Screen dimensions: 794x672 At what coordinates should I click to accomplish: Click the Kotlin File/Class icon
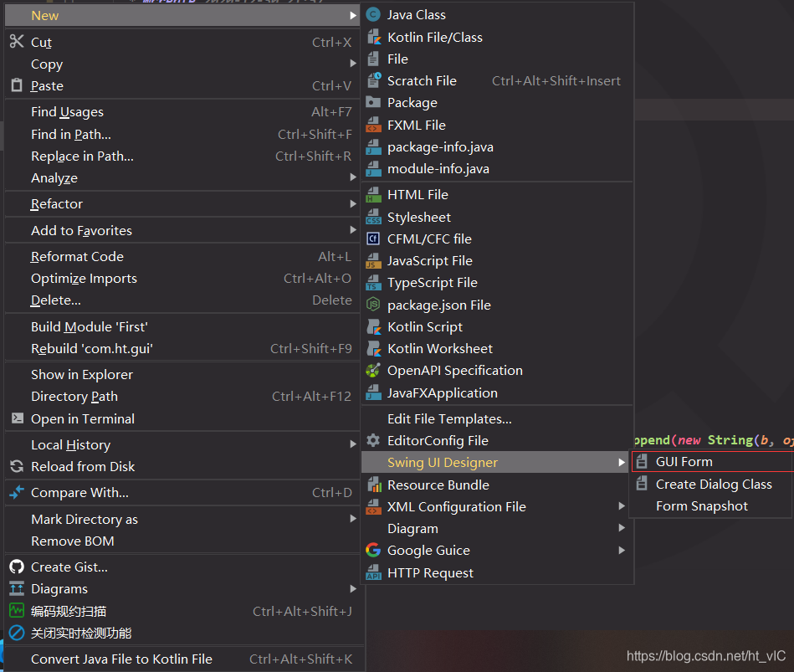373,37
